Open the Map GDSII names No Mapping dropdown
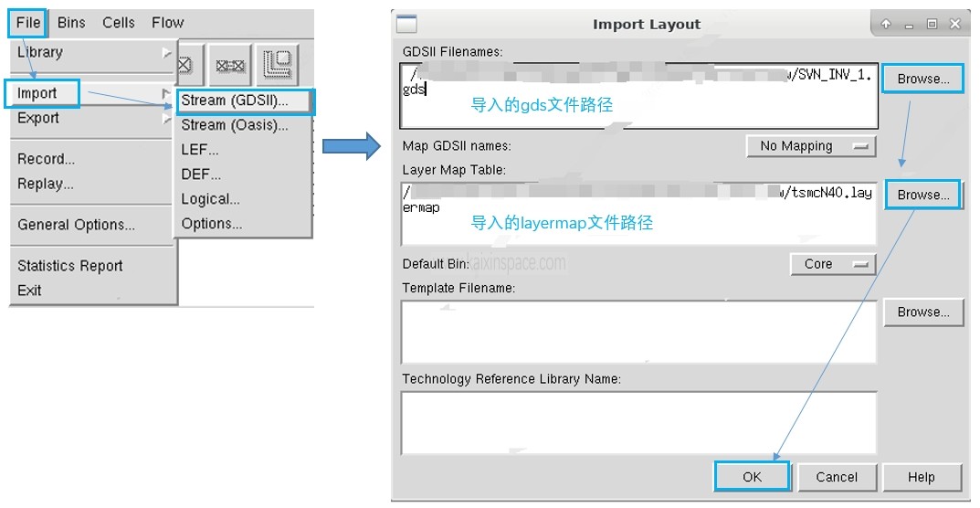Image resolution: width=980 pixels, height=508 pixels. tap(810, 146)
